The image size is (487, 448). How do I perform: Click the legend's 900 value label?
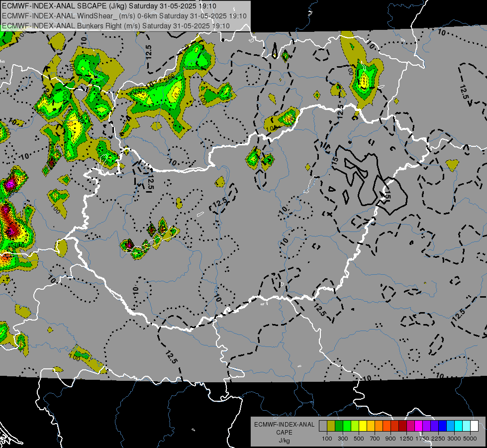point(390,439)
